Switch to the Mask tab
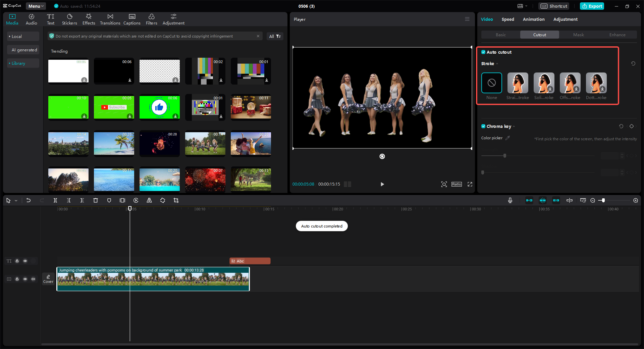 (x=578, y=35)
